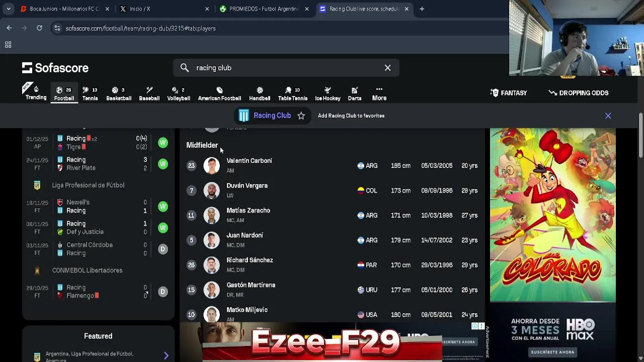Open the Volleyball sport tab

[179, 94]
